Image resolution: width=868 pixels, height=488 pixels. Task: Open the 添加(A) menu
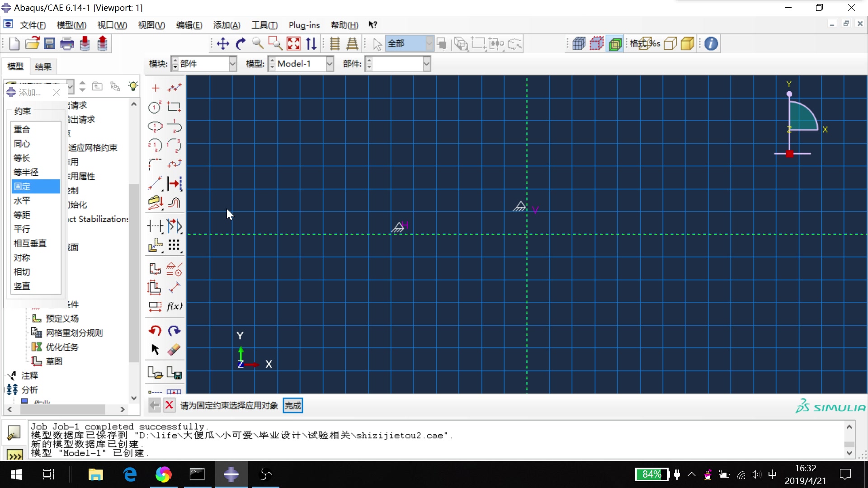click(x=226, y=25)
